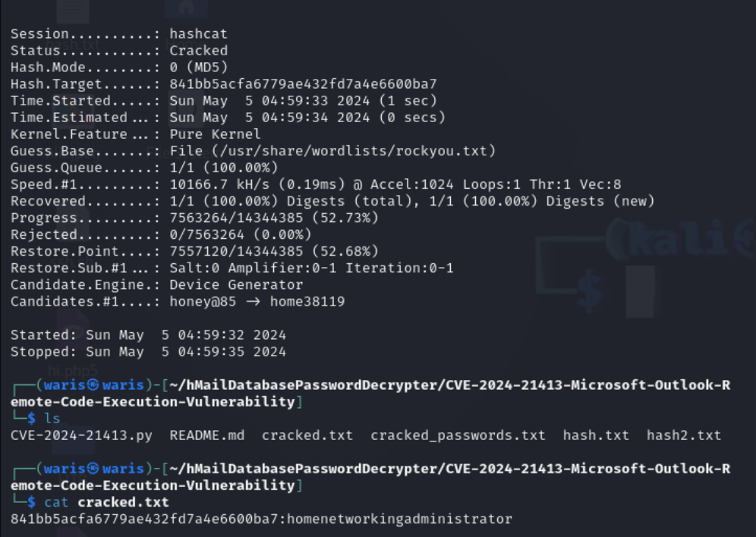756x537 pixels.
Task: Click the Session hashcat line
Action: tap(118, 33)
